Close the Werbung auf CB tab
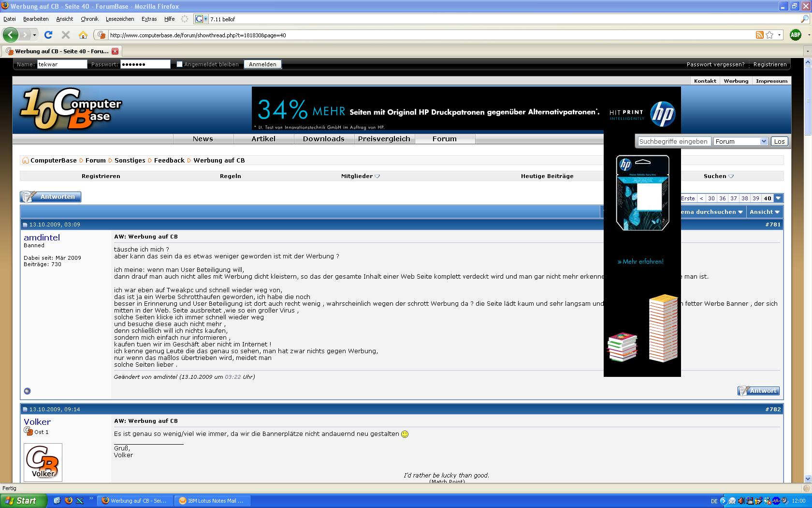The image size is (812, 508). click(115, 51)
